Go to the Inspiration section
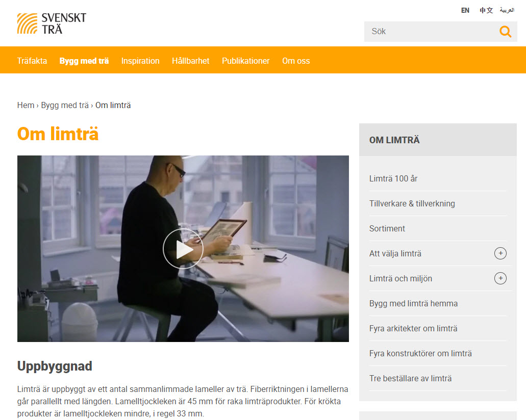This screenshot has height=420, width=526. coord(140,61)
